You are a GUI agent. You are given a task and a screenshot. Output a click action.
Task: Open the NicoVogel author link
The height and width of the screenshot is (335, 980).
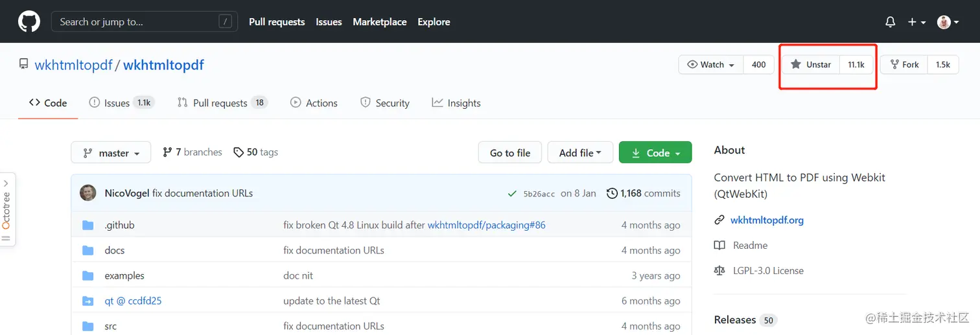[x=127, y=193]
